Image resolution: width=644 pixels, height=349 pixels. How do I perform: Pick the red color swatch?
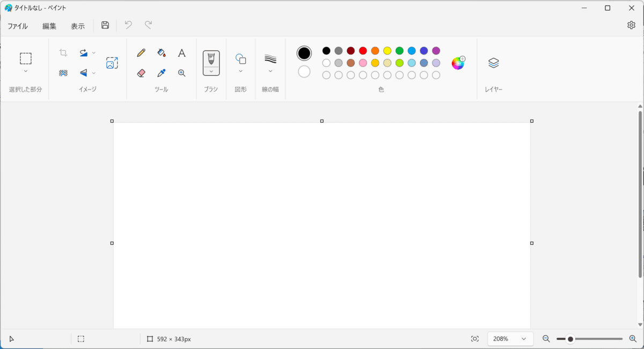point(363,51)
